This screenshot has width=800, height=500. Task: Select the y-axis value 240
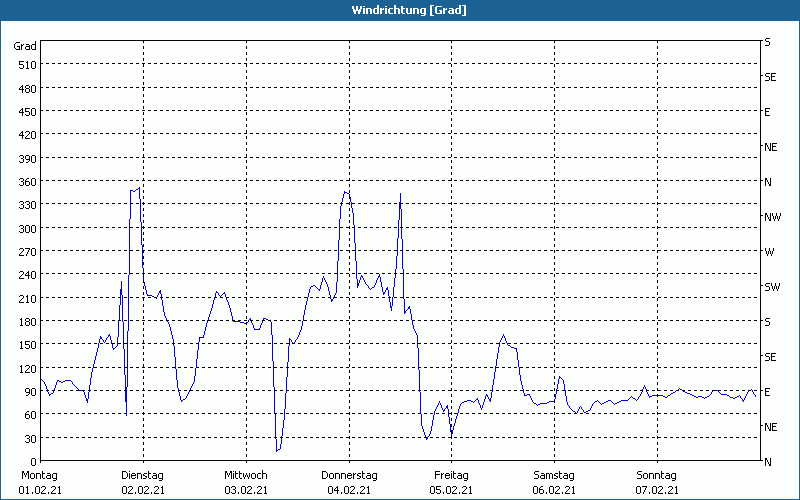click(x=28, y=275)
